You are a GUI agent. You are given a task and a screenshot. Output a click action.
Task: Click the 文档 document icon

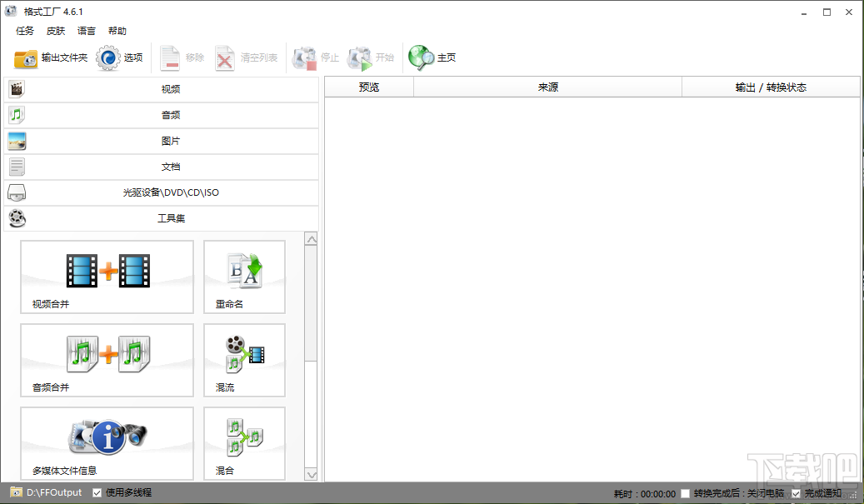[x=17, y=167]
